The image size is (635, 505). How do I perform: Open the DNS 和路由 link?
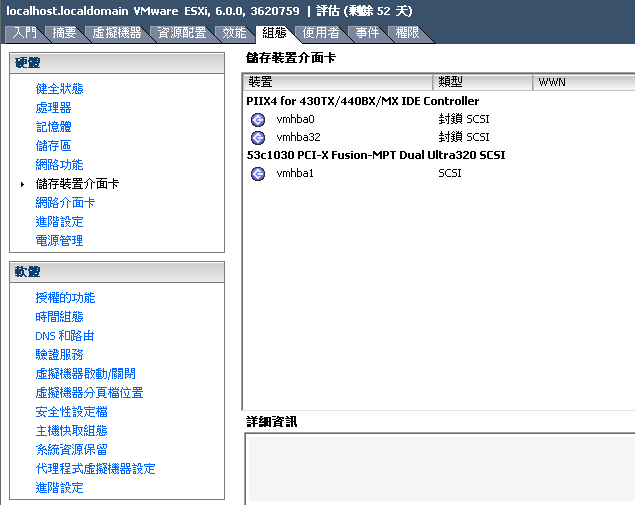(65, 336)
